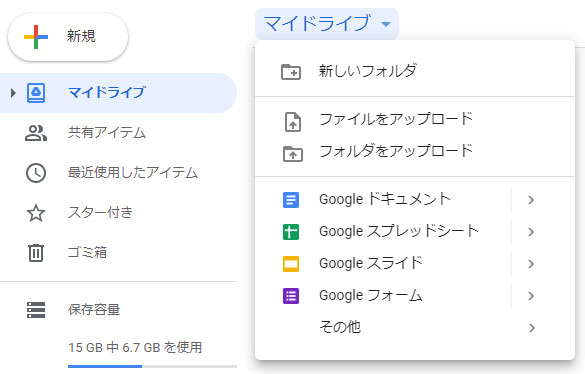This screenshot has height=374, width=585.
Task: Click the new folder icon in menu
Action: 291,72
